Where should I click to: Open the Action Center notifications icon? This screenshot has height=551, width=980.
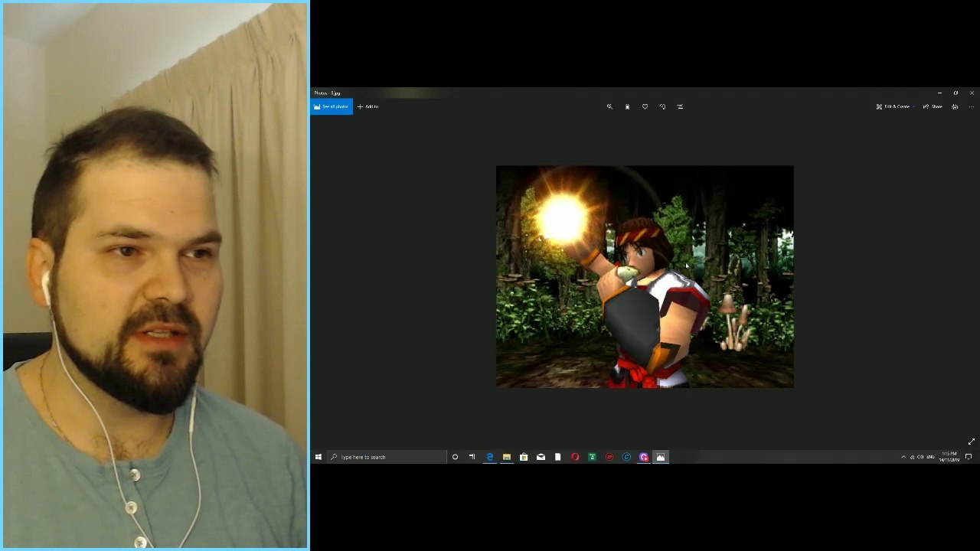tap(969, 457)
